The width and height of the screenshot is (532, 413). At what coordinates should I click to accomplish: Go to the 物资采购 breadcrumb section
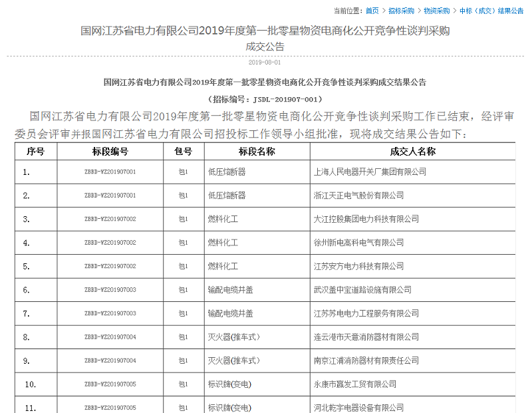pos(437,11)
